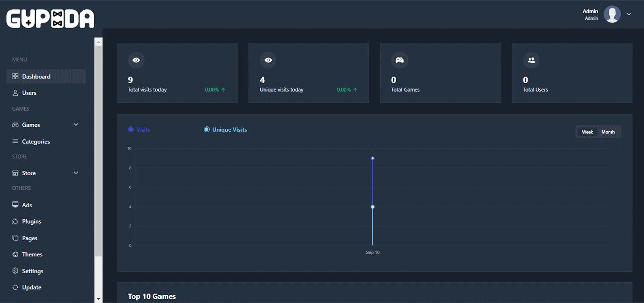Click the Settings gear icon in sidebar
This screenshot has height=303, width=644.
[15, 271]
